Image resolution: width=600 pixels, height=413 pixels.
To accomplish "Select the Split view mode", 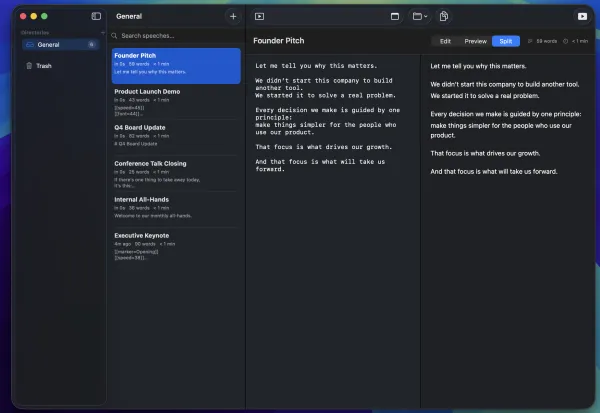I will tap(505, 41).
